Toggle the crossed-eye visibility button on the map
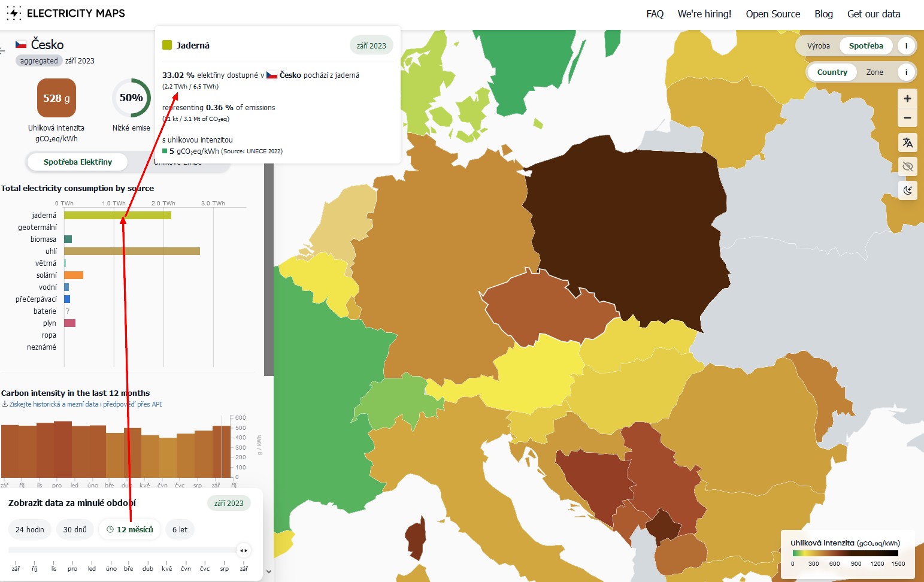The image size is (924, 582). coord(908,166)
